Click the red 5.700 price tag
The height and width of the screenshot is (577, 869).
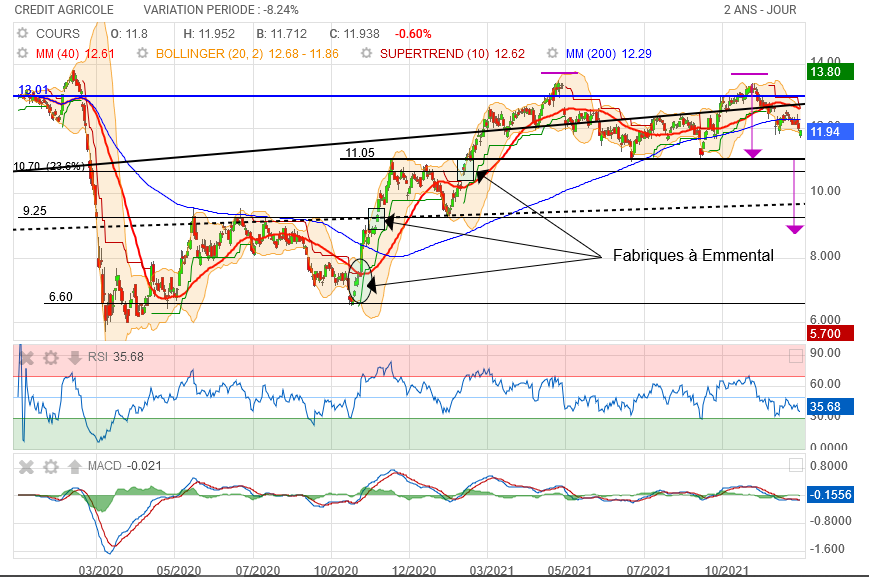coord(829,334)
